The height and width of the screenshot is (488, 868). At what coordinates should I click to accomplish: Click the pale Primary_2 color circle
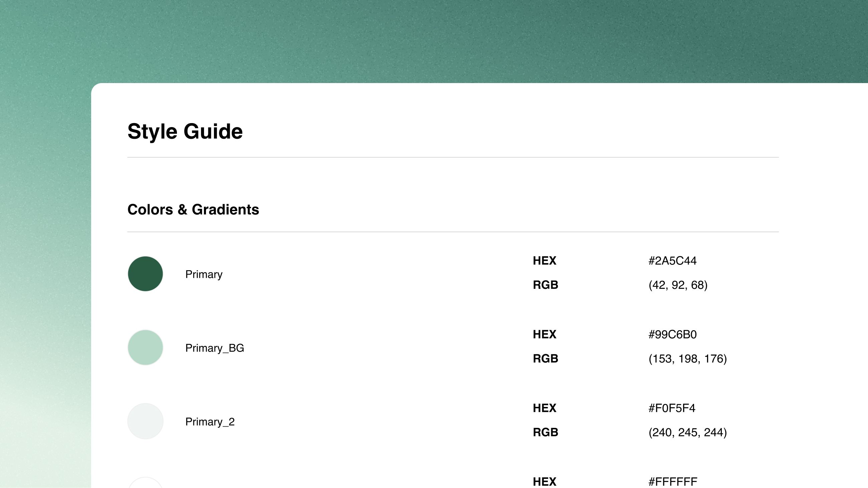145,421
